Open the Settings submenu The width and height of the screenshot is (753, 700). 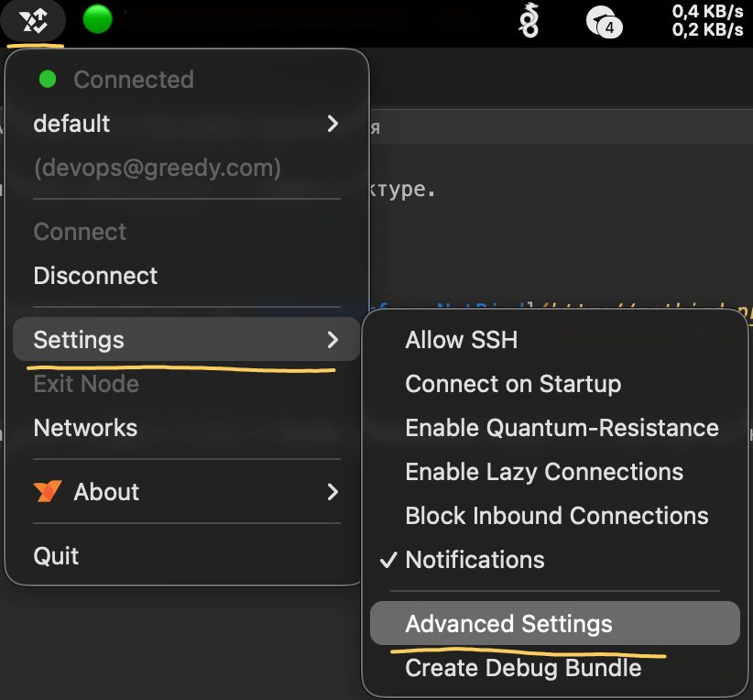click(x=183, y=339)
